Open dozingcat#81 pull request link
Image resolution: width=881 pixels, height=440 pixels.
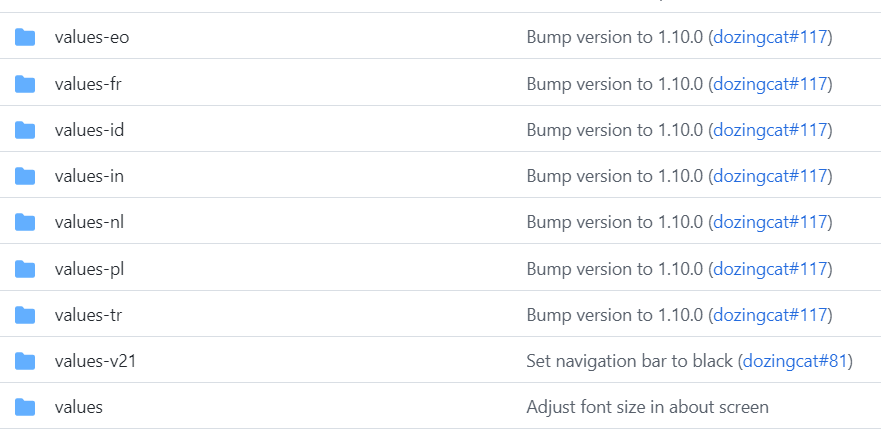pyautogui.click(x=794, y=361)
